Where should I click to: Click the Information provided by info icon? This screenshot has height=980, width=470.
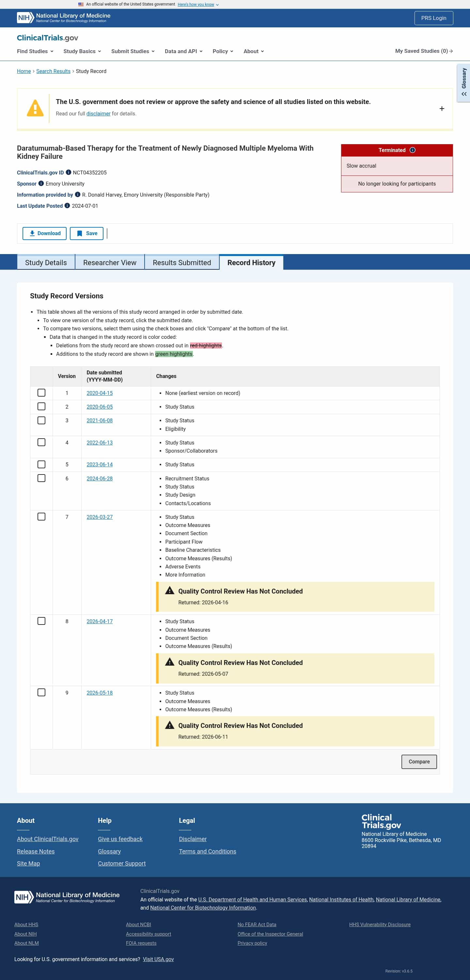click(x=78, y=194)
